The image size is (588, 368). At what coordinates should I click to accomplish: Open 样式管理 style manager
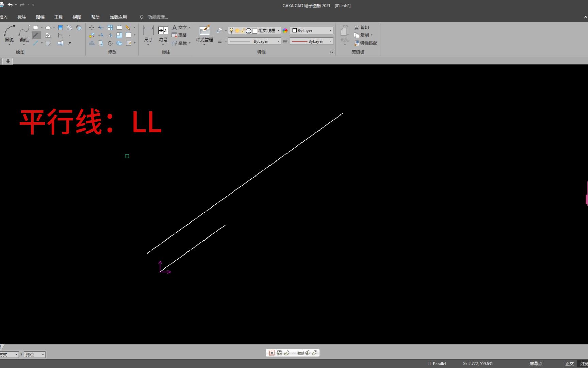tap(204, 34)
